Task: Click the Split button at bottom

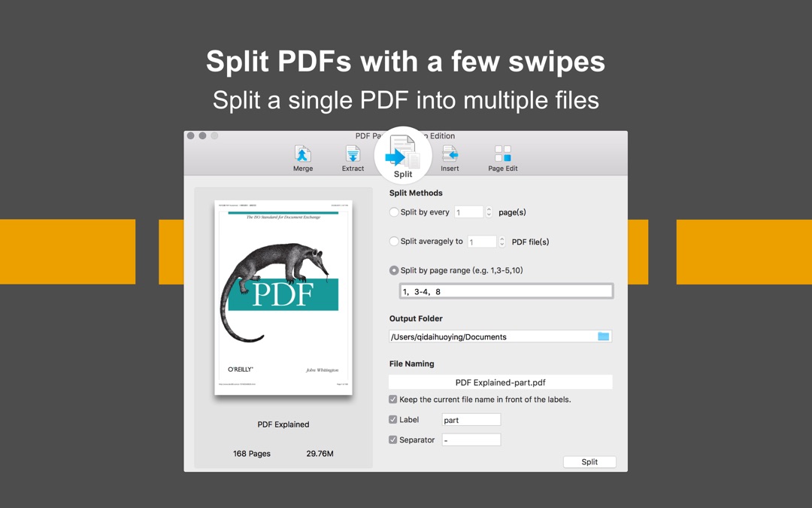Action: coord(589,462)
